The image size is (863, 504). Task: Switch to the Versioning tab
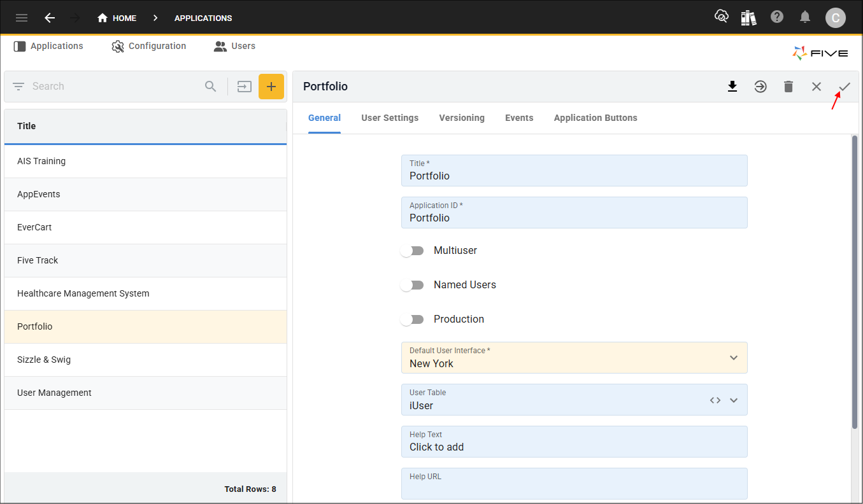pyautogui.click(x=462, y=118)
